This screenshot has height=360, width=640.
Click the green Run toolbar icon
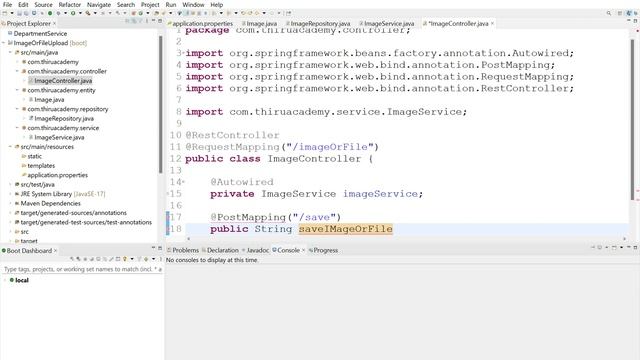(73, 13)
